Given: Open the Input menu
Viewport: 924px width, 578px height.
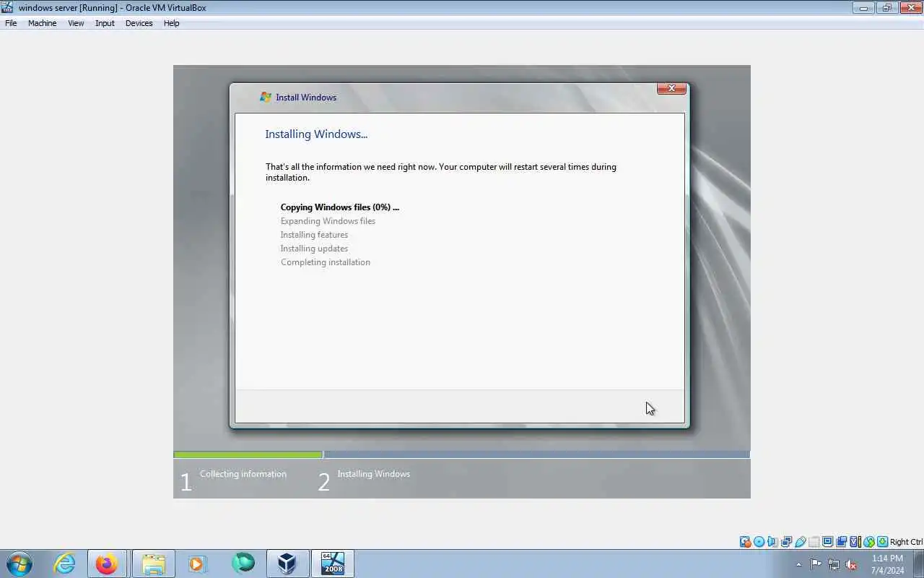Looking at the screenshot, I should click(x=105, y=23).
